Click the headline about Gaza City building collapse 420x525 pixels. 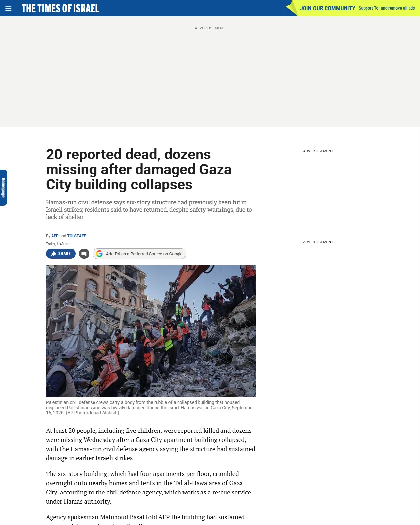click(139, 169)
